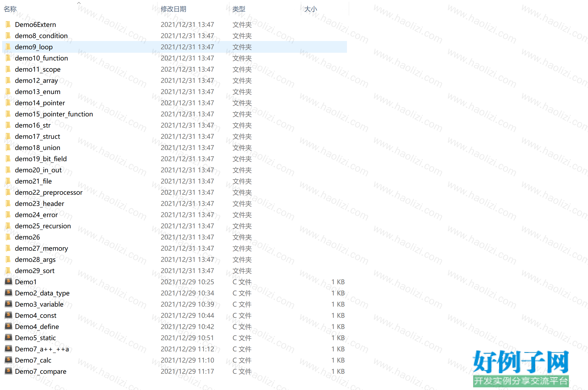Click the 2021/12/29 10:39 modified date
The image size is (588, 390).
[x=187, y=304]
